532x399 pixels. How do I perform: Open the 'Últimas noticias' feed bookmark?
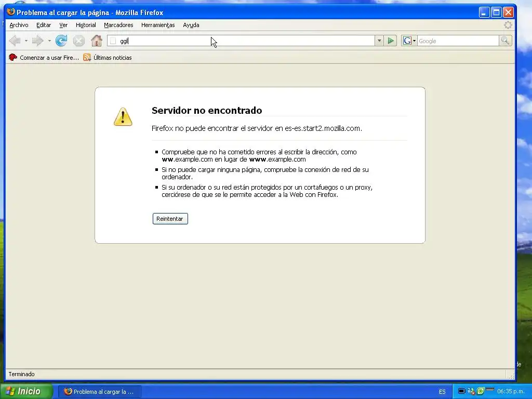tap(108, 58)
